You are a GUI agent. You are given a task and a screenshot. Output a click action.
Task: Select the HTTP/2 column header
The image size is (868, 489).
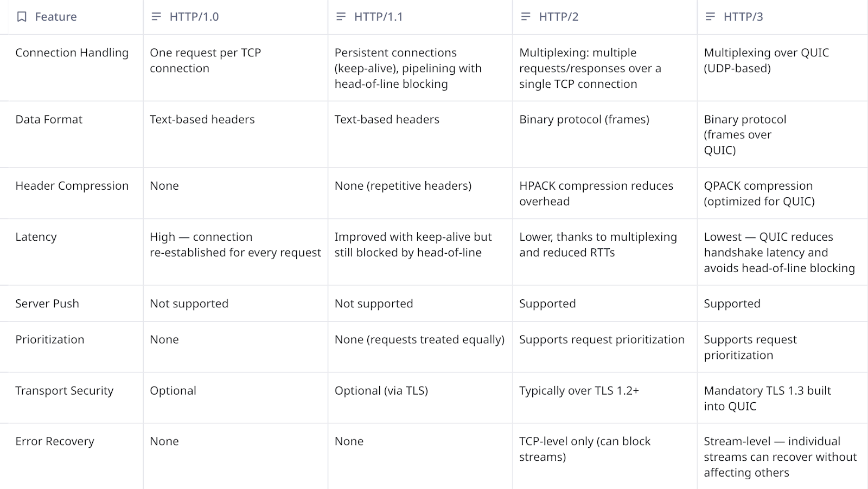[x=605, y=17]
